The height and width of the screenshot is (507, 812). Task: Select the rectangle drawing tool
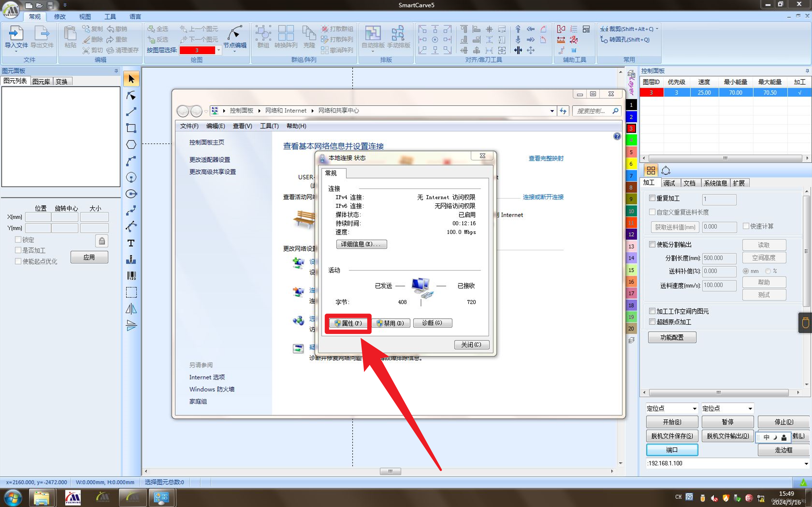click(131, 128)
